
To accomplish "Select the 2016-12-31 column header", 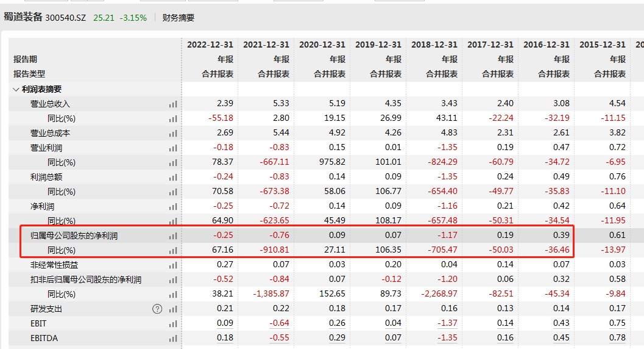I will (x=547, y=45).
